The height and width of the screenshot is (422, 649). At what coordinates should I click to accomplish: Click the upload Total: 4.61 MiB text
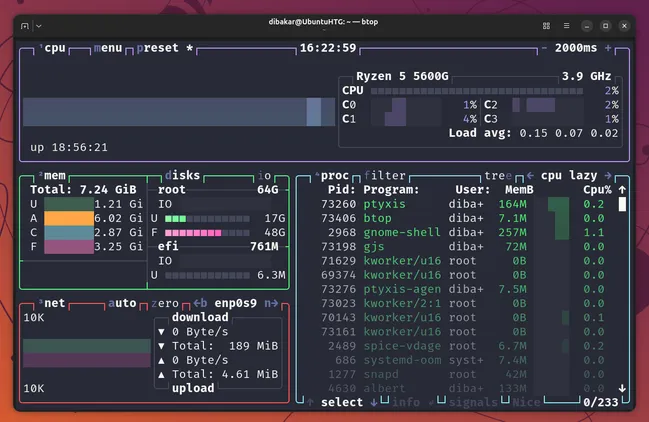pyautogui.click(x=225, y=374)
